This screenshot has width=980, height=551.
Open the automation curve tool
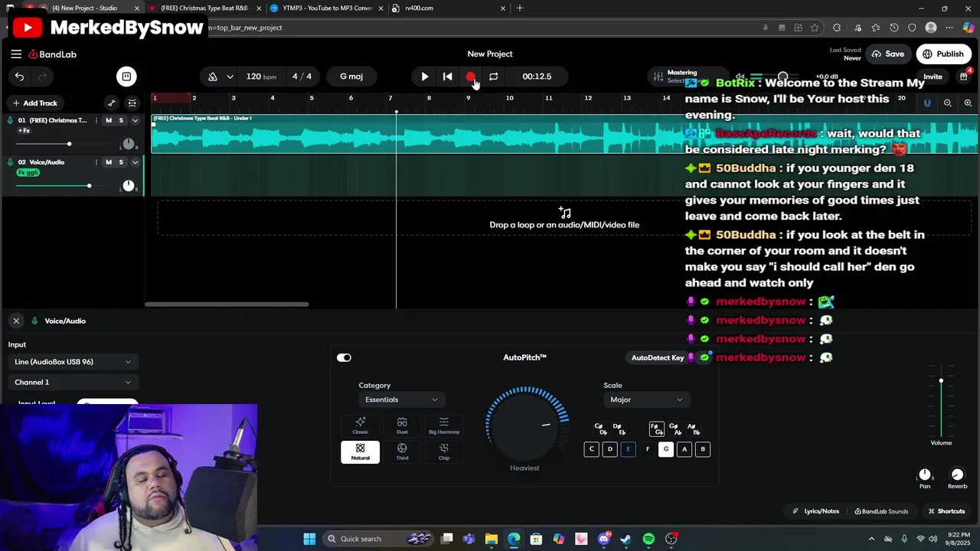click(x=112, y=103)
